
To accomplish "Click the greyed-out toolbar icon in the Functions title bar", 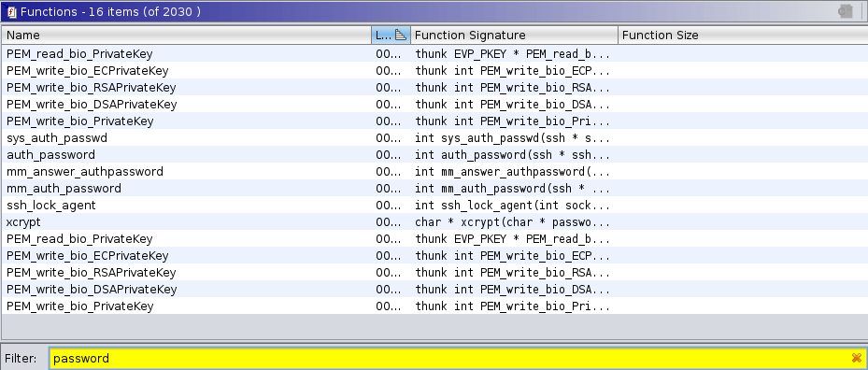I will (845, 11).
